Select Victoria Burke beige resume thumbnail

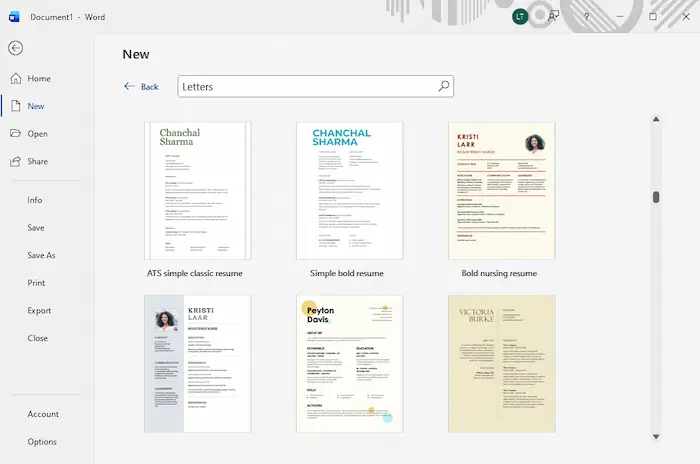[x=502, y=364]
